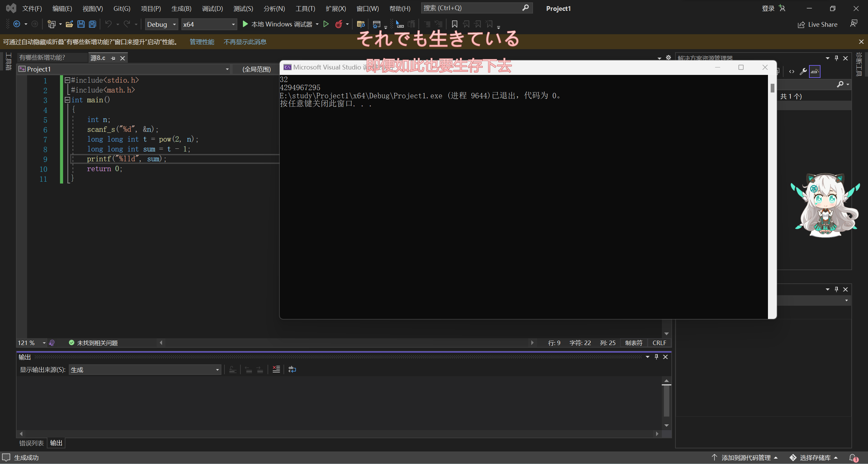Toggle bookmark with the bookmark icon
868x464 pixels.
coord(455,24)
